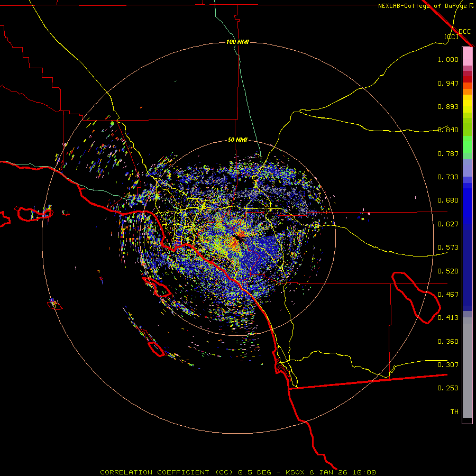Select the 0.627 scale value

pos(448,224)
